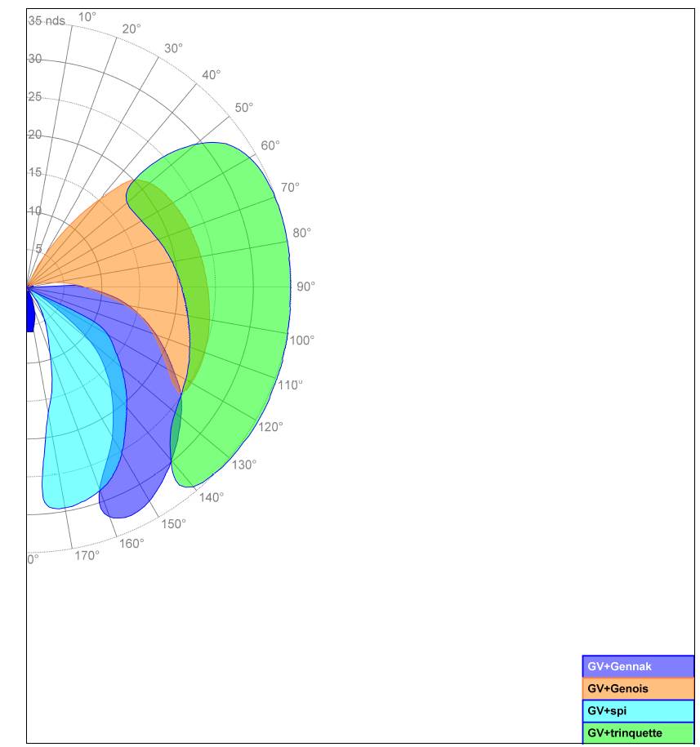The height and width of the screenshot is (747, 700).
Task: Click the 10° angle label at top
Action: click(x=87, y=16)
